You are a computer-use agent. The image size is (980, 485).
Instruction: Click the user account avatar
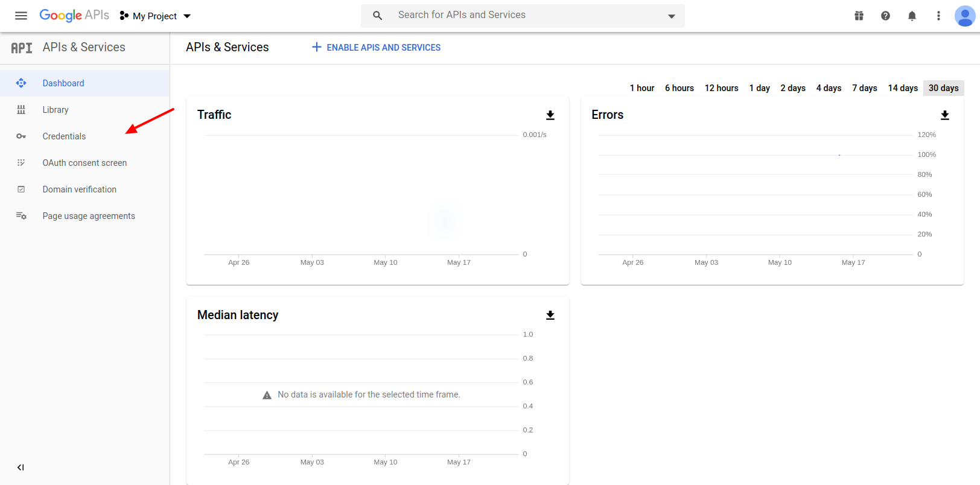pyautogui.click(x=964, y=16)
